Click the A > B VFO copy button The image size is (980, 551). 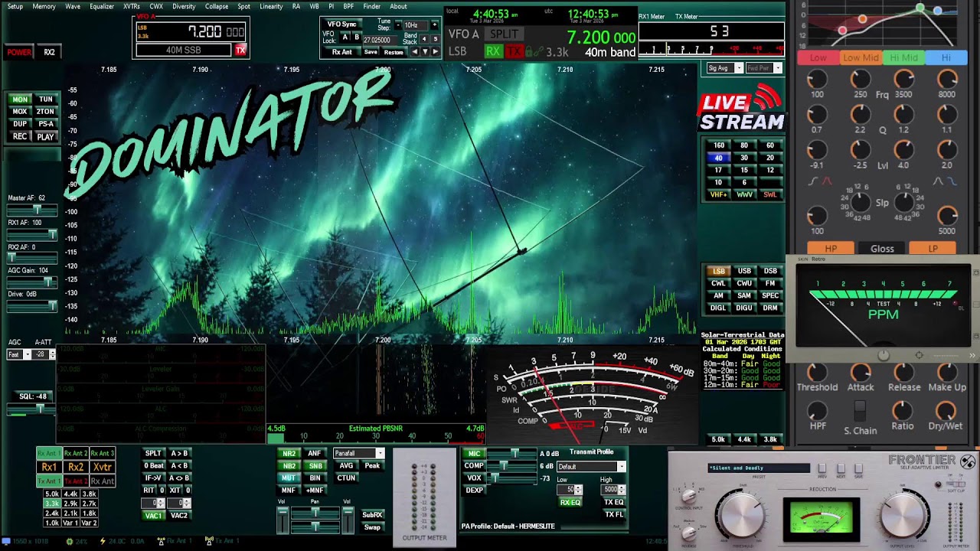click(179, 454)
